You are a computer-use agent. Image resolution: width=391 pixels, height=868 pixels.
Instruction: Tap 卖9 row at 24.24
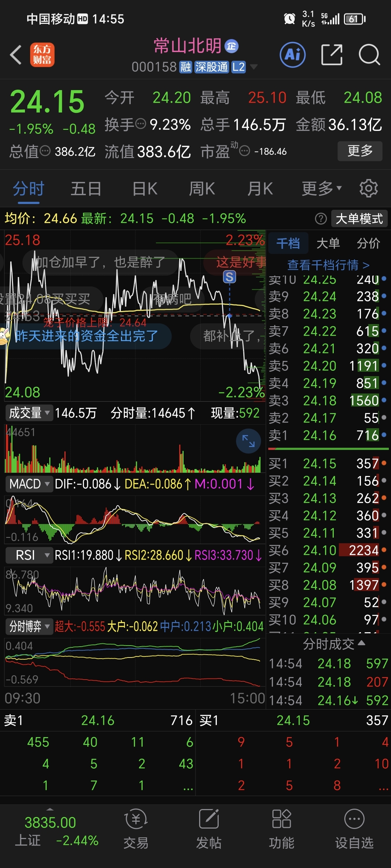click(x=328, y=296)
